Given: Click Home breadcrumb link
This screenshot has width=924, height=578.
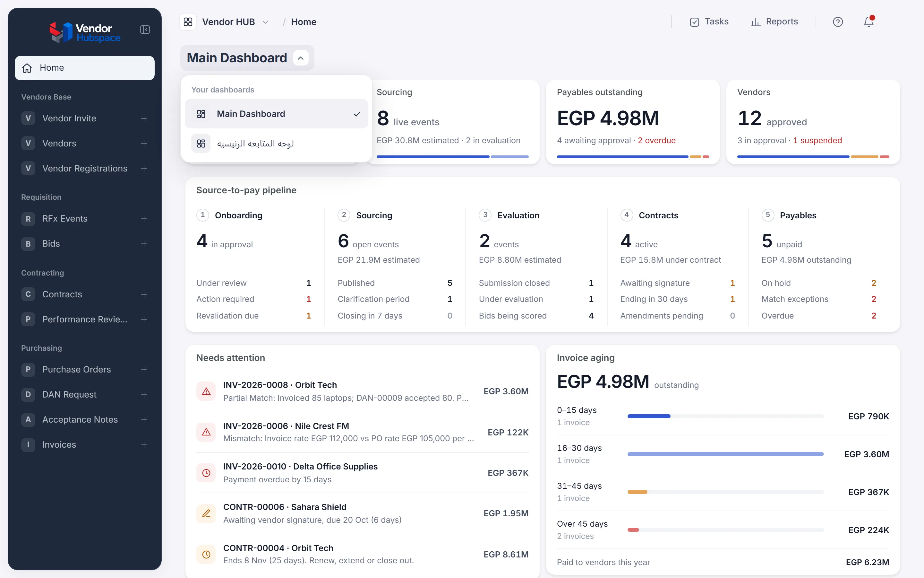Looking at the screenshot, I should [304, 22].
